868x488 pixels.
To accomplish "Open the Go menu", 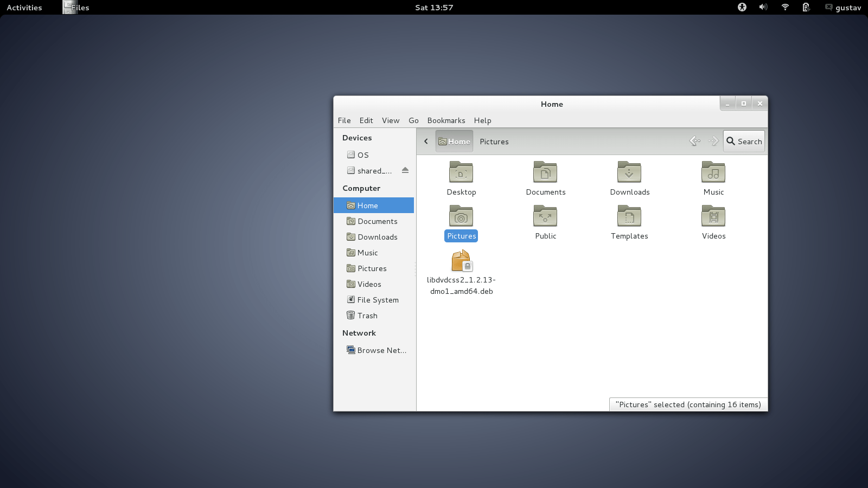I will (x=413, y=120).
